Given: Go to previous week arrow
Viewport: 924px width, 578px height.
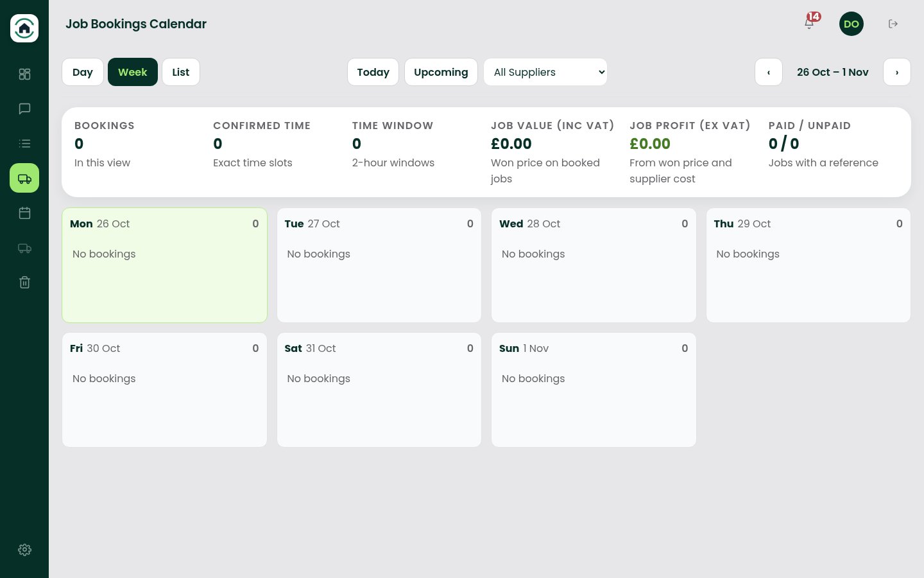Looking at the screenshot, I should point(769,72).
